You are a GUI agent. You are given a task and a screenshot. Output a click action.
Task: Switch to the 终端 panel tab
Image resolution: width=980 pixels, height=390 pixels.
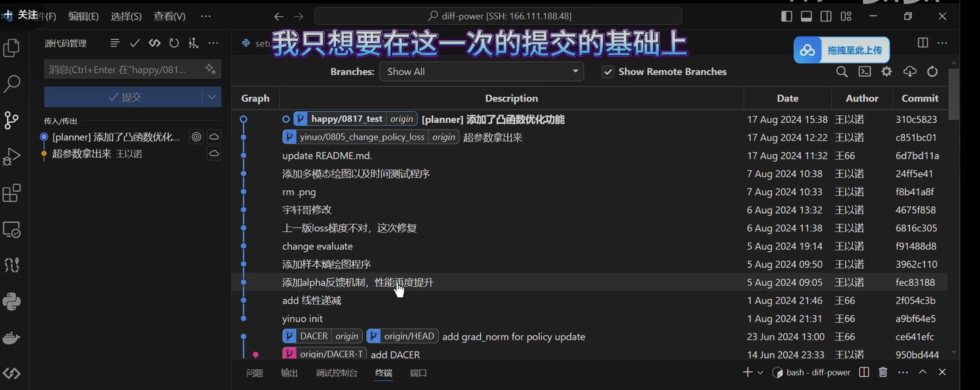point(384,373)
